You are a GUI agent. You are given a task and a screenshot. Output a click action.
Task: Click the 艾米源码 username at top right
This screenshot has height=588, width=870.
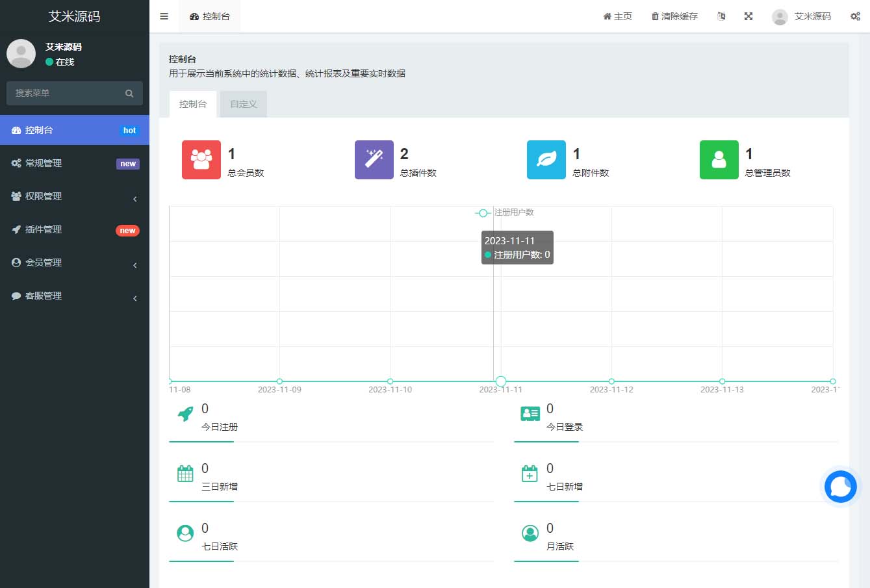pos(813,16)
